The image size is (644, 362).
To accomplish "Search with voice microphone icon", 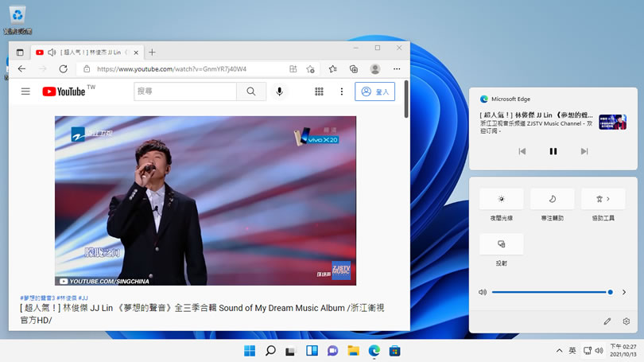I will (x=279, y=91).
